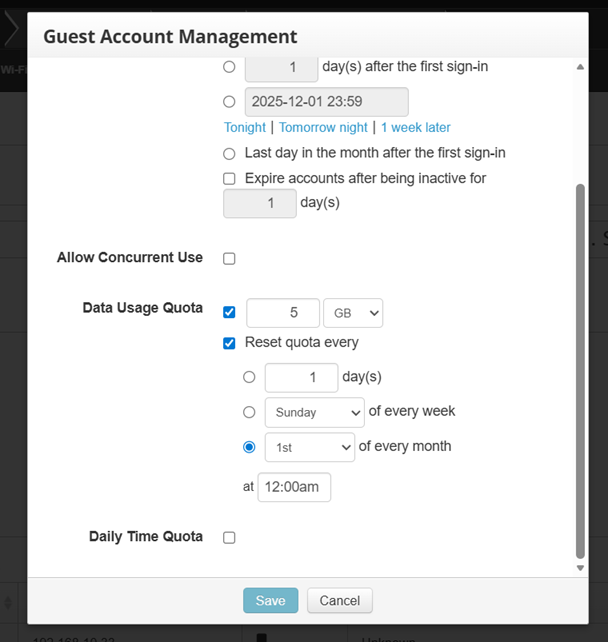Click the scroll down arrow of dialog

point(580,568)
